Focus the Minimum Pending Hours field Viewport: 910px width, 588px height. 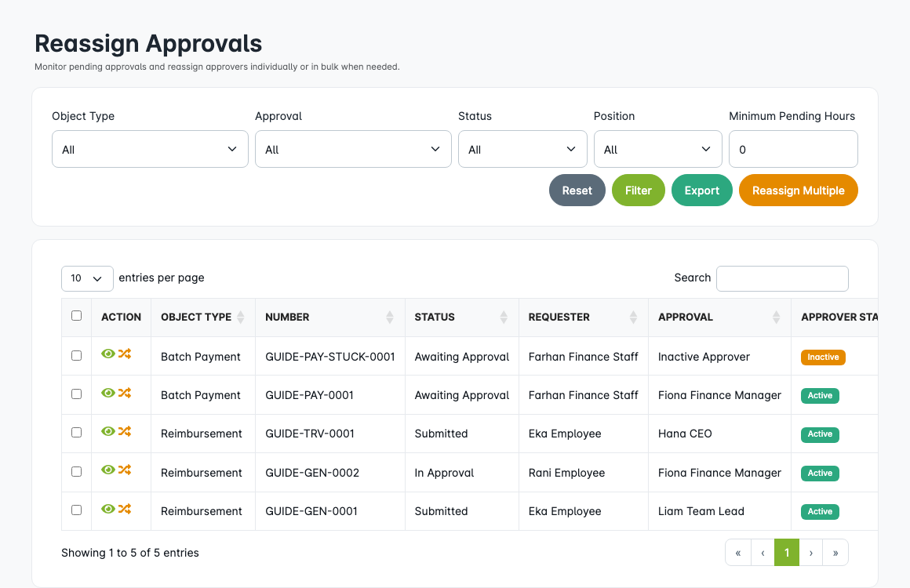[x=793, y=149]
